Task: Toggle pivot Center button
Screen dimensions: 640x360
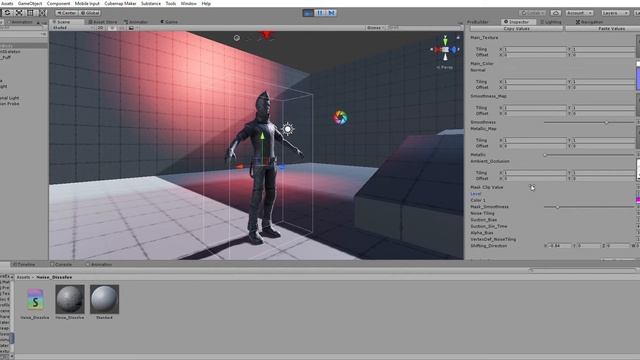Action: (x=67, y=13)
